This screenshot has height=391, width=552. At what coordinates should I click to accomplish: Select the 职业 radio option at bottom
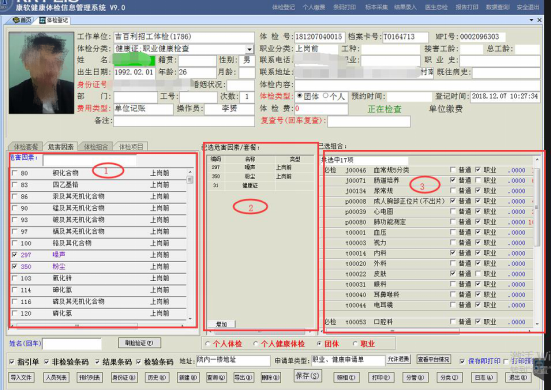coord(355,343)
